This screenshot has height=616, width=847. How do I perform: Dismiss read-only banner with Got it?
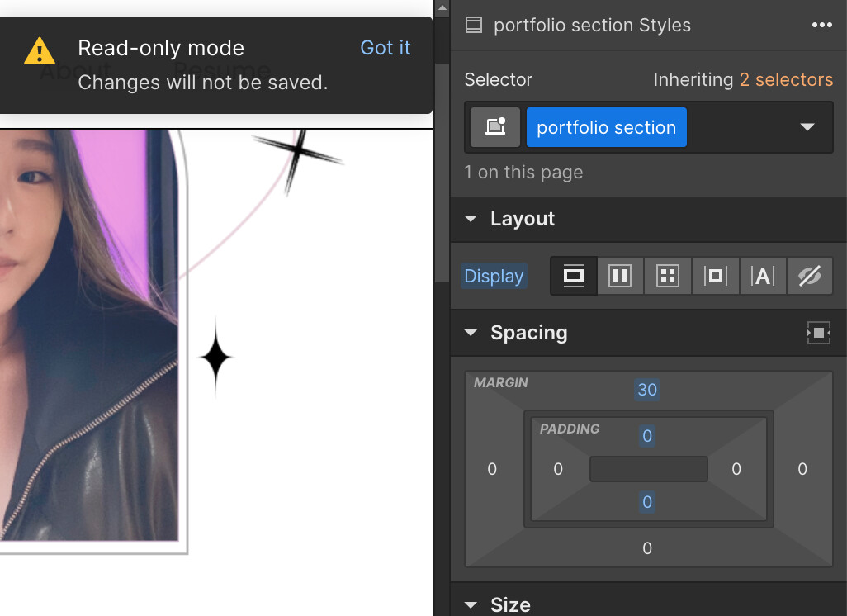[385, 48]
